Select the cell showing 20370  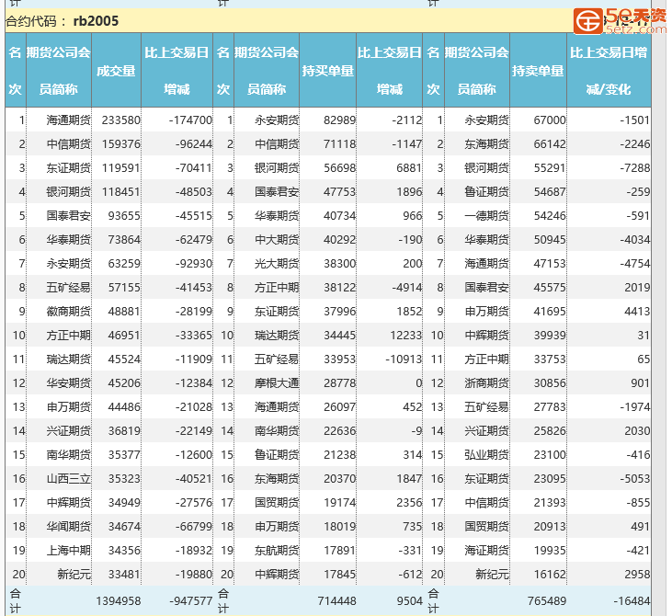(340, 478)
